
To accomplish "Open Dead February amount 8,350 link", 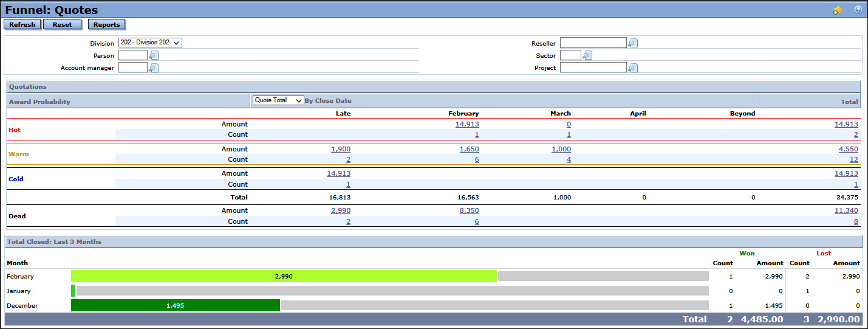I will pos(469,210).
